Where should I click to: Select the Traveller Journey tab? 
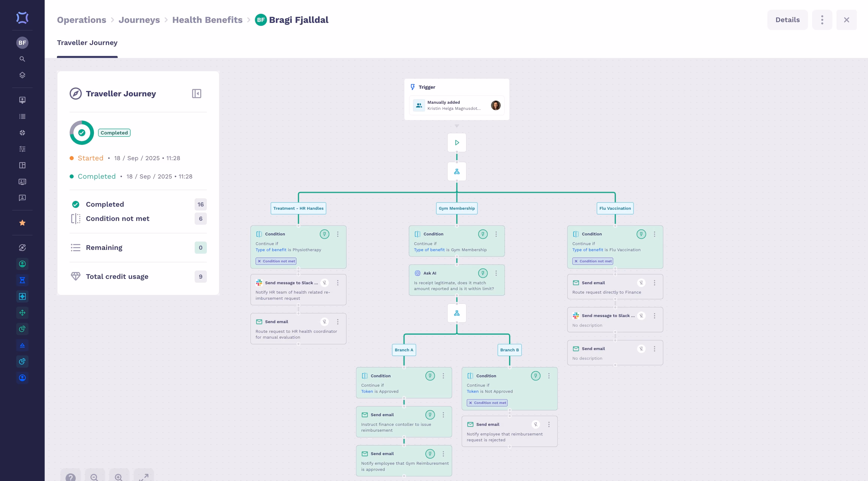87,43
